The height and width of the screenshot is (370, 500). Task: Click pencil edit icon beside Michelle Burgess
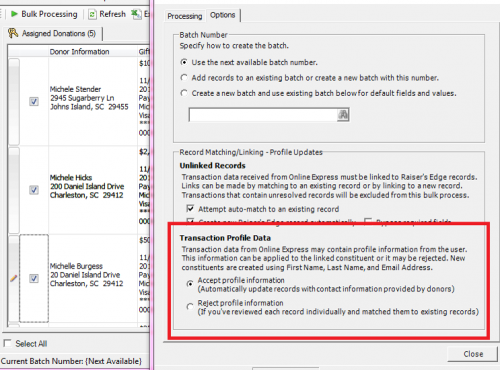pos(13,278)
